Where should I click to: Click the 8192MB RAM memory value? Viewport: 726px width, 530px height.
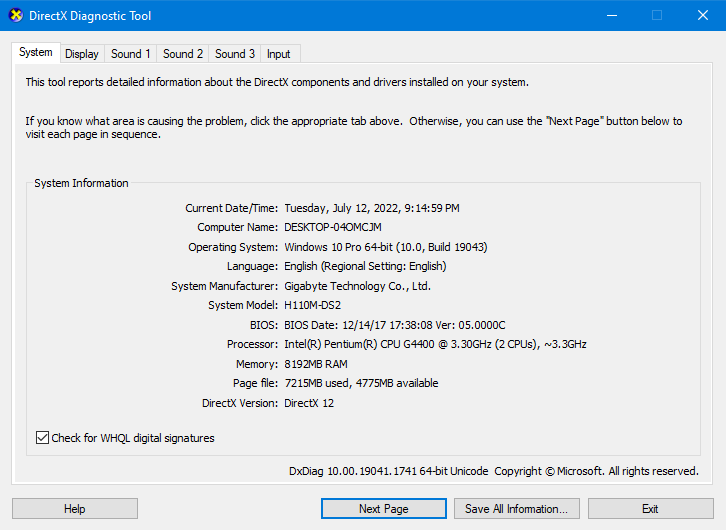point(316,364)
